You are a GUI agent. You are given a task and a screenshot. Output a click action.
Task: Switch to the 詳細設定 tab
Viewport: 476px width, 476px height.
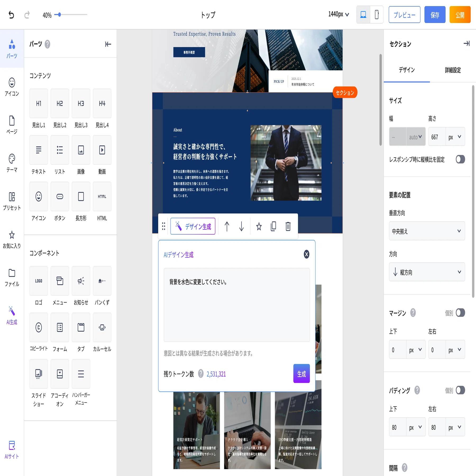(x=453, y=70)
